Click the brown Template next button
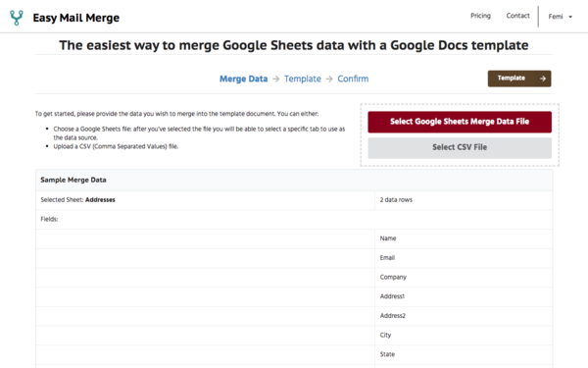The height and width of the screenshot is (368, 588). coord(519,79)
